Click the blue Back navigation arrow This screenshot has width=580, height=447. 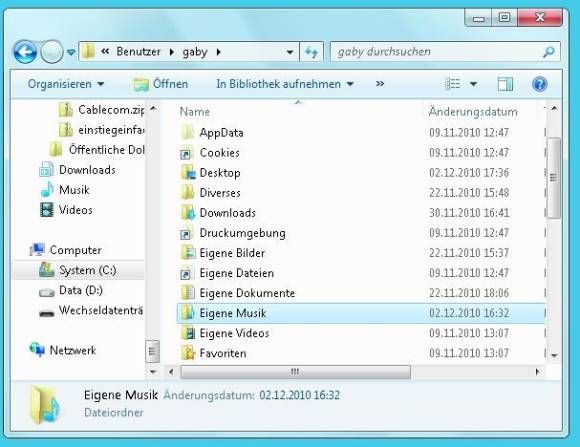coord(25,52)
